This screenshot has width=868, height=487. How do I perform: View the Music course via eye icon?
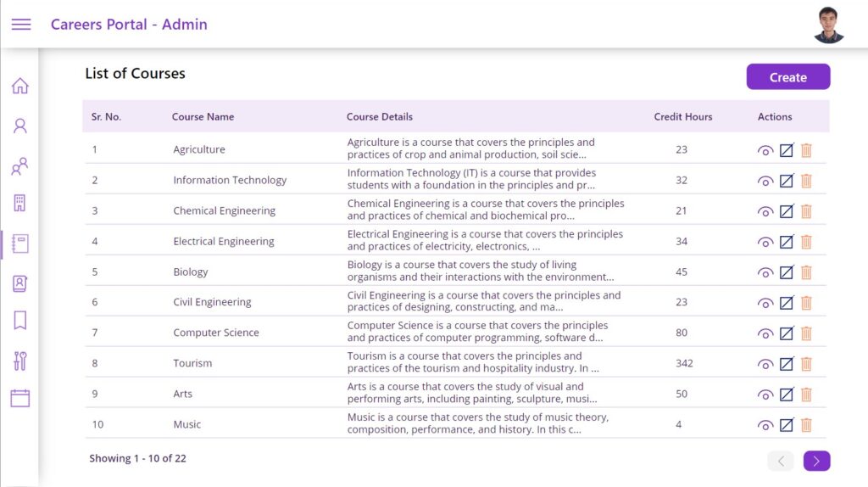pos(765,425)
